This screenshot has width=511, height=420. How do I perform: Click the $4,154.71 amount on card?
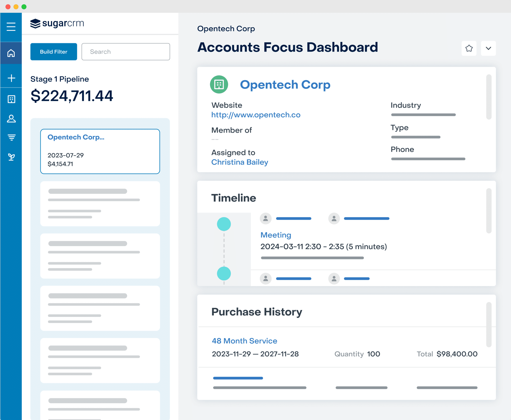60,164
